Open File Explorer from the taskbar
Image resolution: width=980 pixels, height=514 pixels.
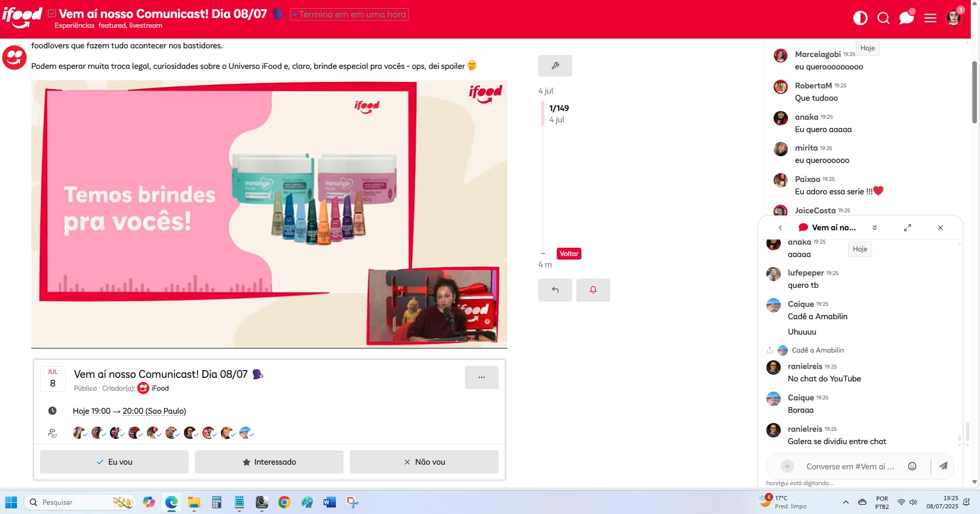tap(194, 502)
